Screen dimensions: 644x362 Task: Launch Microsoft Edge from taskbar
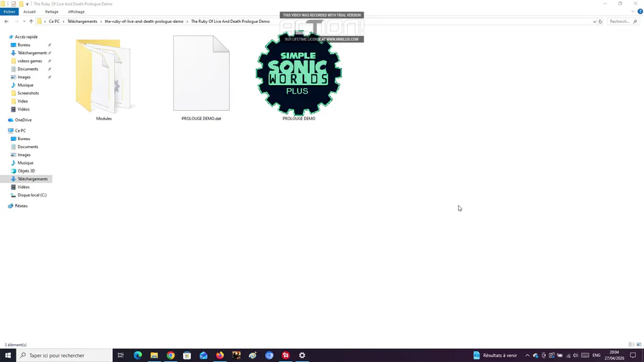137,356
